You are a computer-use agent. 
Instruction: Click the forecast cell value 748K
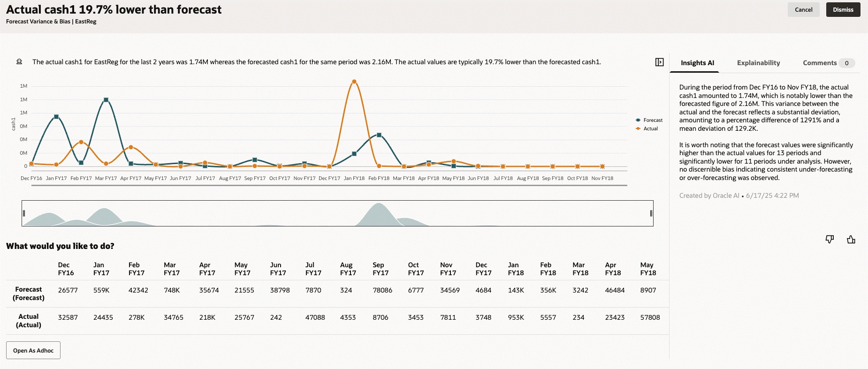tap(172, 290)
